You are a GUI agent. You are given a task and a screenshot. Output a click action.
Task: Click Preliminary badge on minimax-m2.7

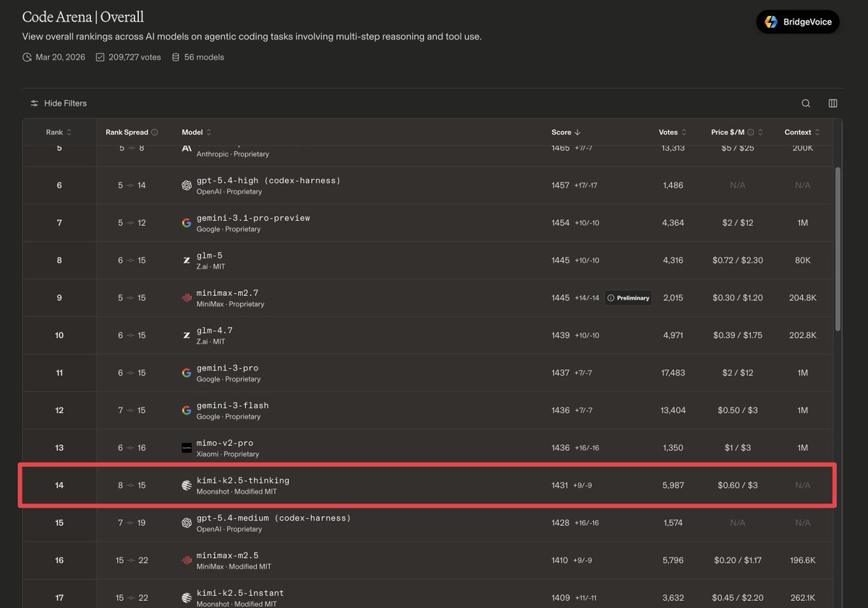pos(628,297)
